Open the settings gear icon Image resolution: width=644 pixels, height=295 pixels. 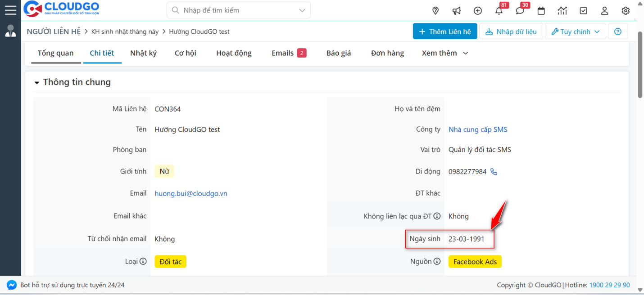coord(625,10)
